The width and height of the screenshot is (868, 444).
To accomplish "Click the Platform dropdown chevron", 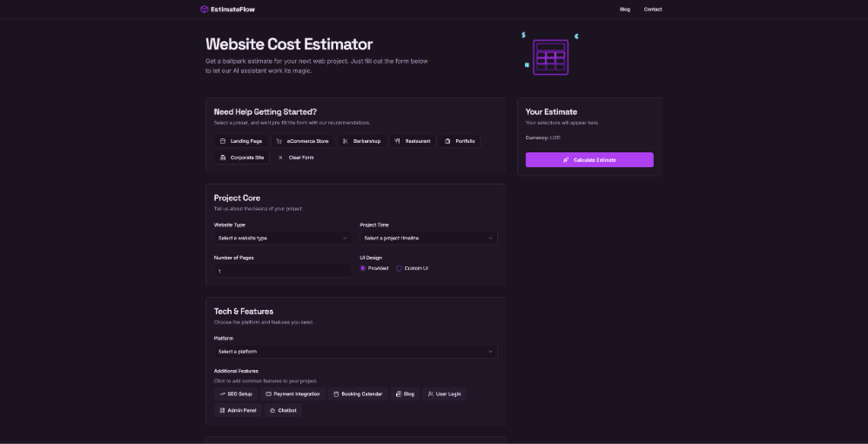I will tap(490, 352).
